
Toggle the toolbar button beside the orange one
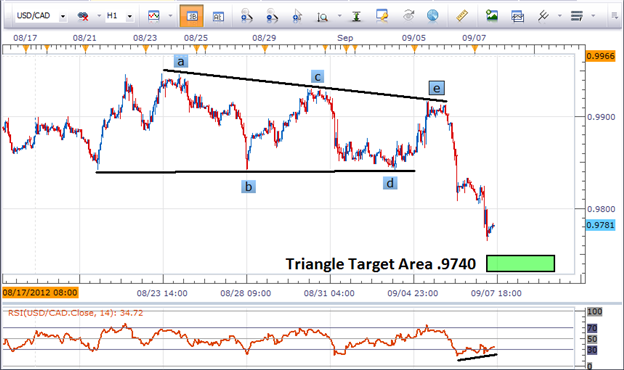coord(218,16)
